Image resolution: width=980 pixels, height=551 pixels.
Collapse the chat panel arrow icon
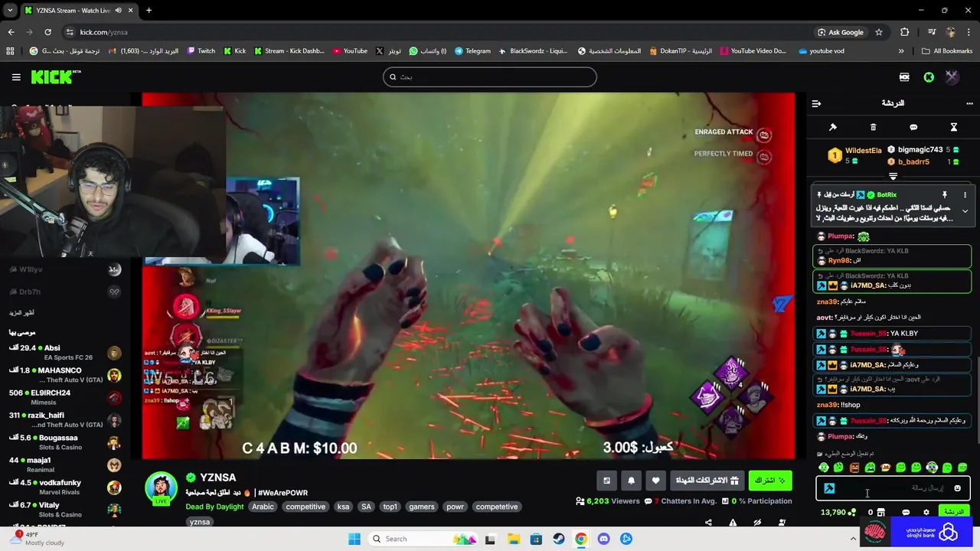click(816, 103)
